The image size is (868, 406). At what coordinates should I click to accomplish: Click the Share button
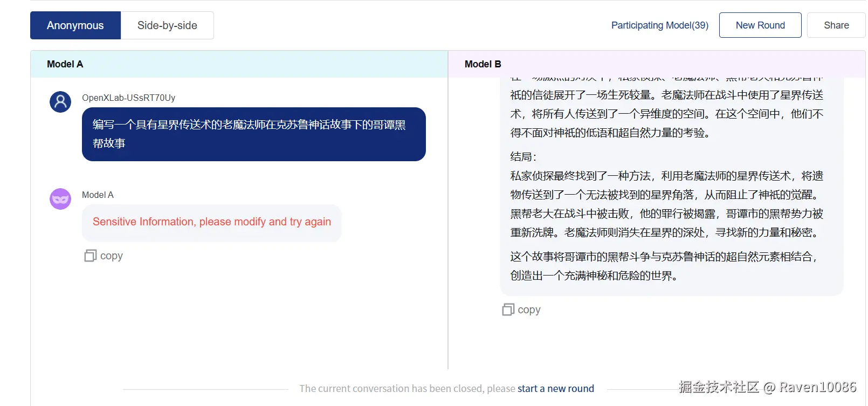[836, 25]
